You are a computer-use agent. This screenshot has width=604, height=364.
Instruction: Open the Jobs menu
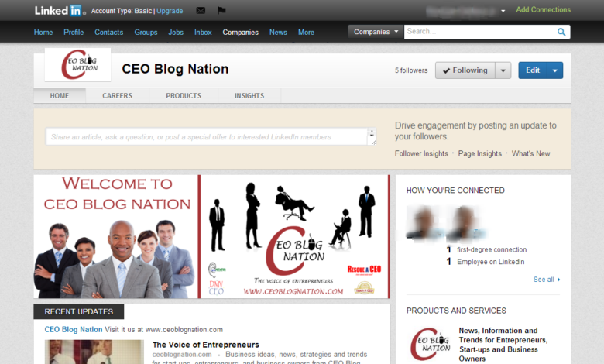click(176, 33)
